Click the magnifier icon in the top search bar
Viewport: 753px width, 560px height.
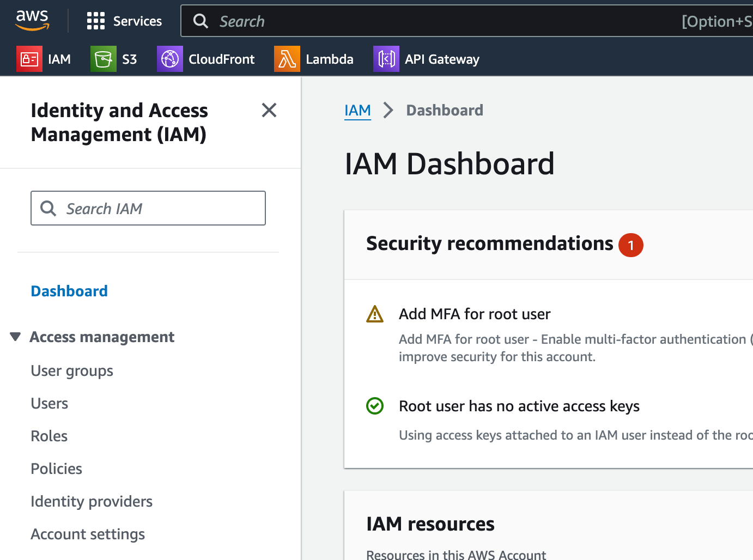point(201,21)
